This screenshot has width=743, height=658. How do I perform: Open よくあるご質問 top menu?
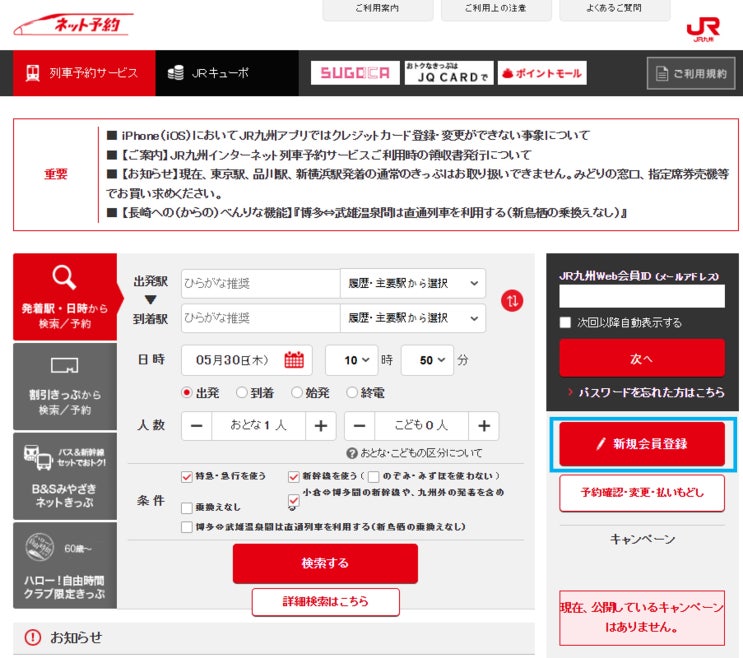click(x=615, y=9)
